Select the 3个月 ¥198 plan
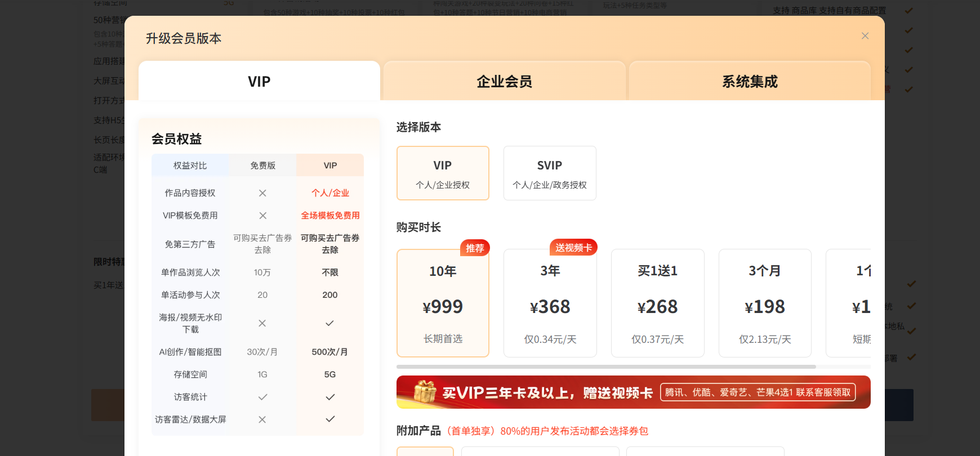Screen dimensions: 980x456 [765, 304]
